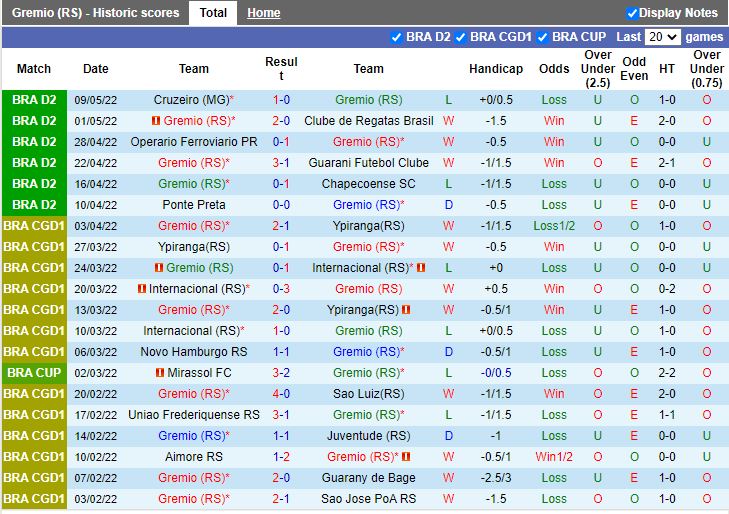Image resolution: width=729 pixels, height=514 pixels.
Task: Switch to the Total tab
Action: coord(213,13)
